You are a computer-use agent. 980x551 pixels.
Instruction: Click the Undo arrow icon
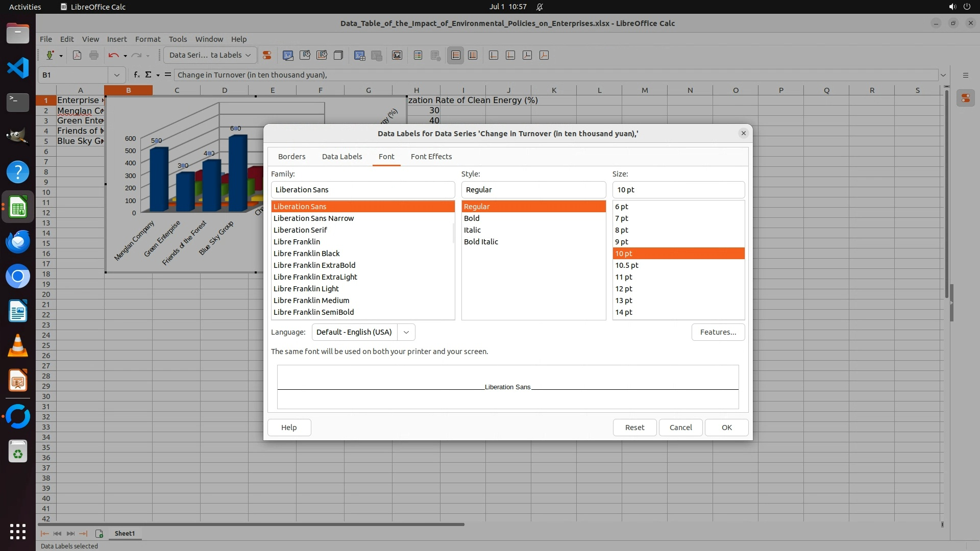click(113, 55)
